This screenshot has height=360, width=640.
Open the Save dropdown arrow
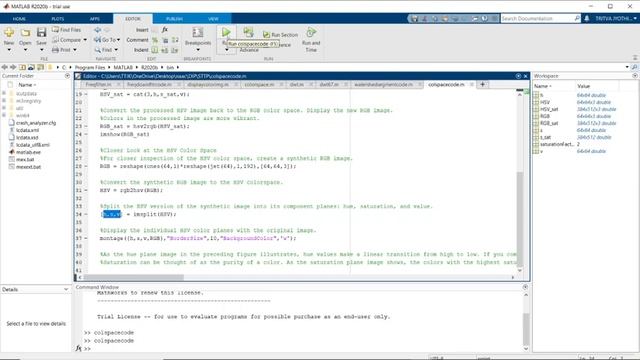click(x=41, y=50)
